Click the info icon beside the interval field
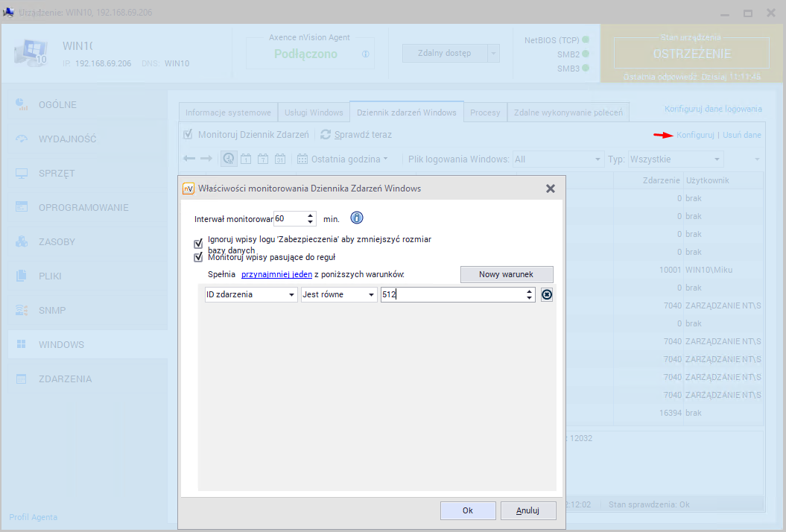 [356, 218]
